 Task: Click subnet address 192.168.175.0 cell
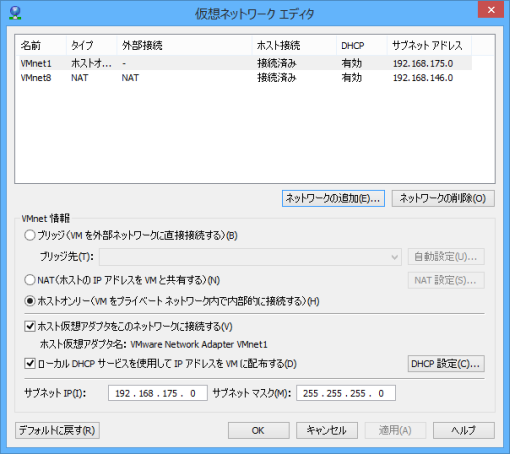point(423,63)
